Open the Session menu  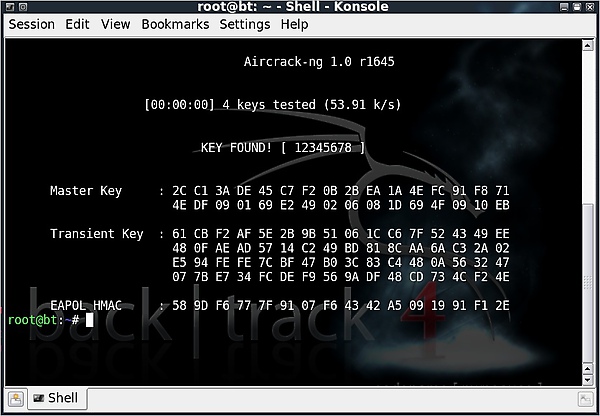point(31,24)
